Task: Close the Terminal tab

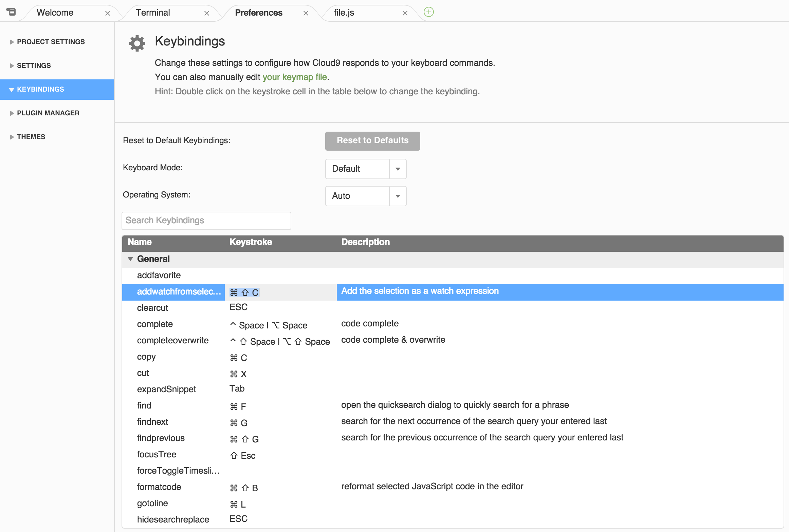Action: click(x=207, y=13)
